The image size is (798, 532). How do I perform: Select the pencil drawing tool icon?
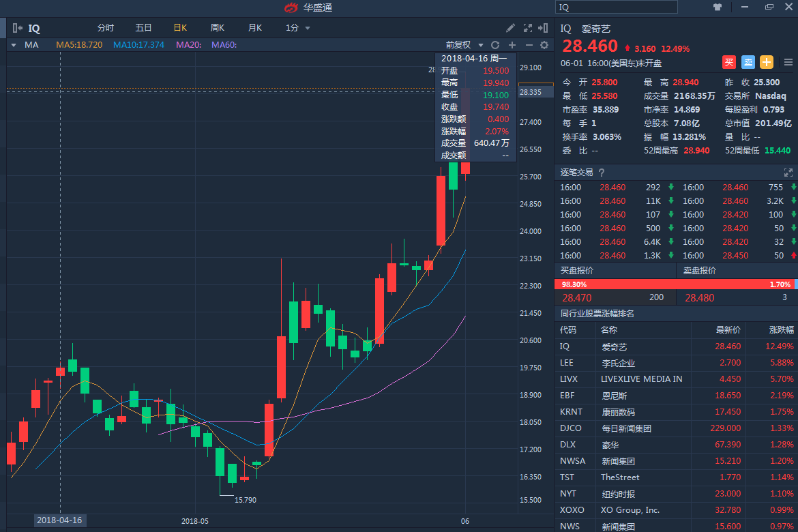tap(510, 28)
